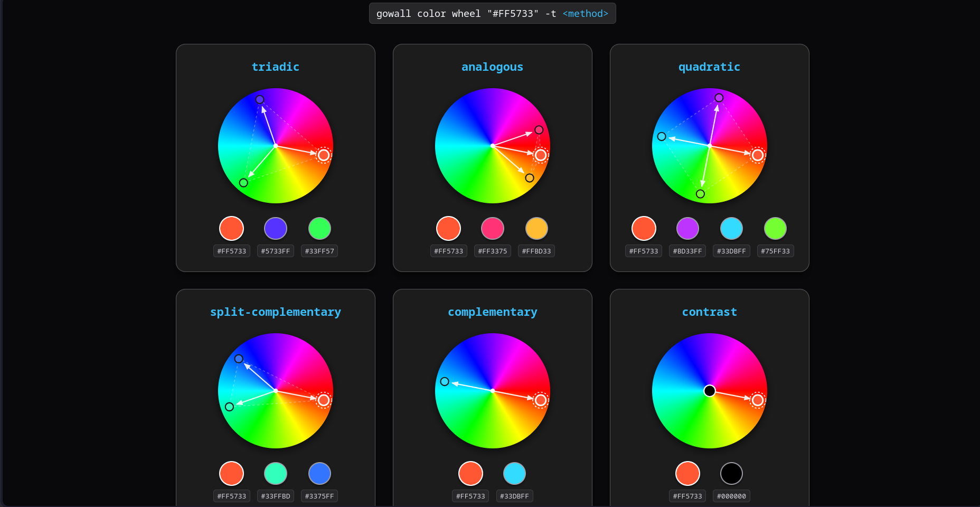
Task: Click the green marker on quadratic wheel
Action: point(700,194)
